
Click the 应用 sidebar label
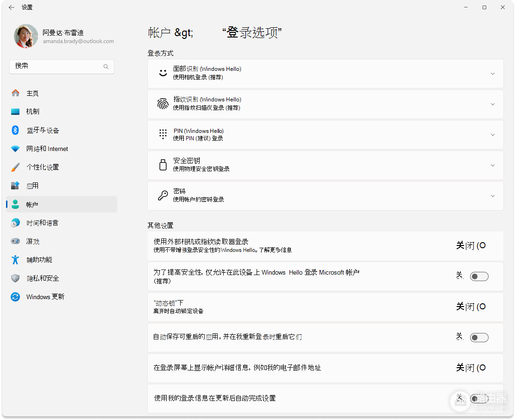pyautogui.click(x=32, y=186)
